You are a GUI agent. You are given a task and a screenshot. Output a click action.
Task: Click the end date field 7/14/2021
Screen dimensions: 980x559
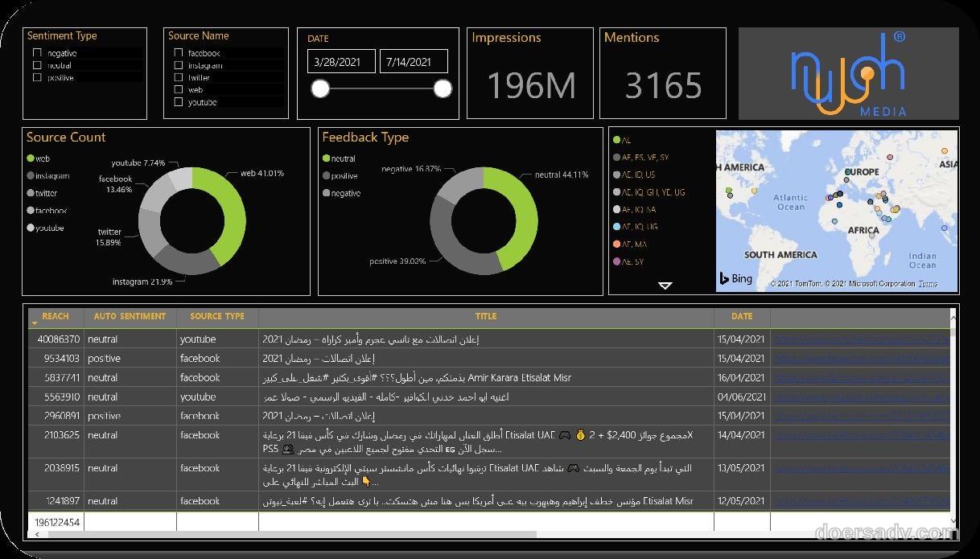(x=414, y=61)
